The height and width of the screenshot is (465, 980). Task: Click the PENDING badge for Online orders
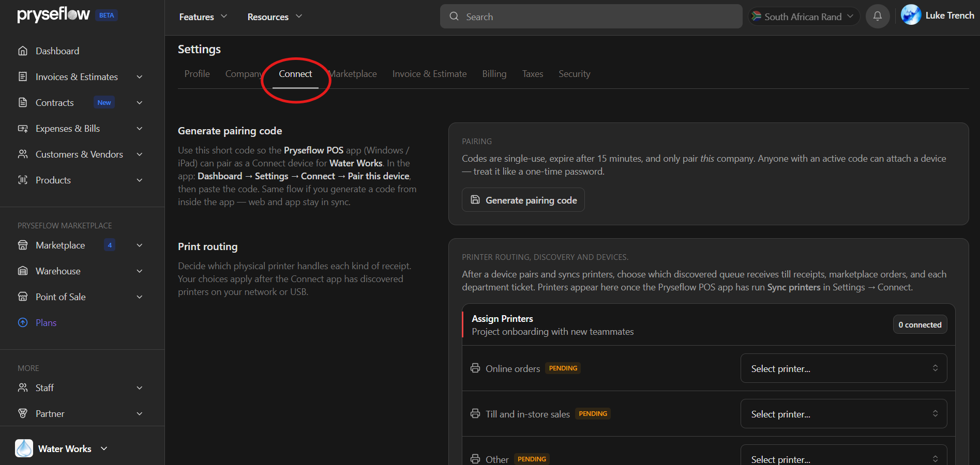click(x=563, y=368)
